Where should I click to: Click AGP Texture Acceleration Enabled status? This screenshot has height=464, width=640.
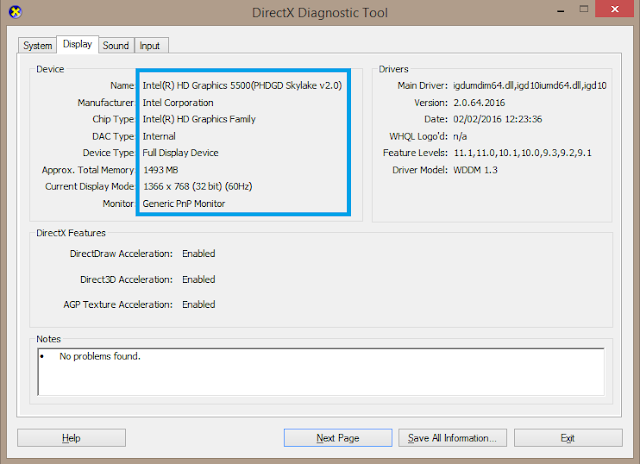tap(199, 304)
